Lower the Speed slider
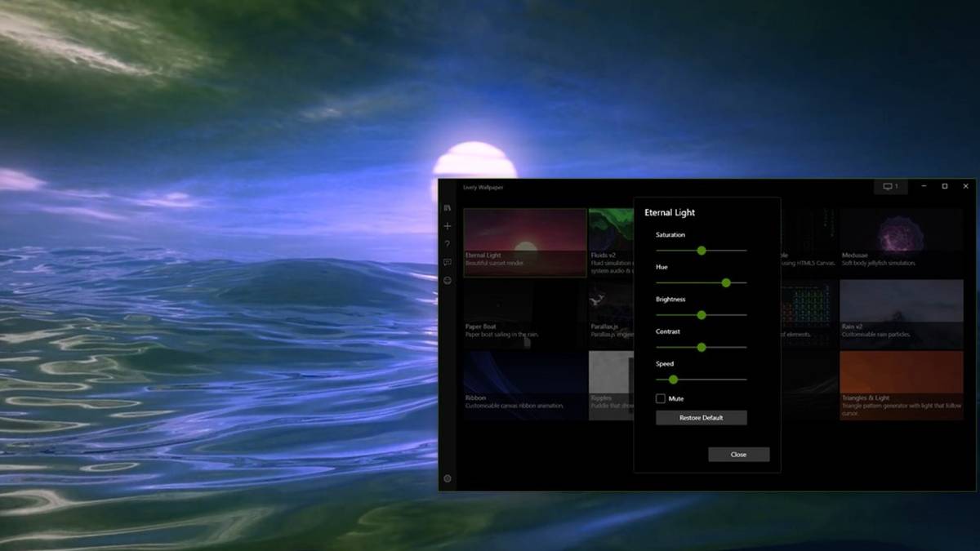The width and height of the screenshot is (980, 551). [672, 380]
